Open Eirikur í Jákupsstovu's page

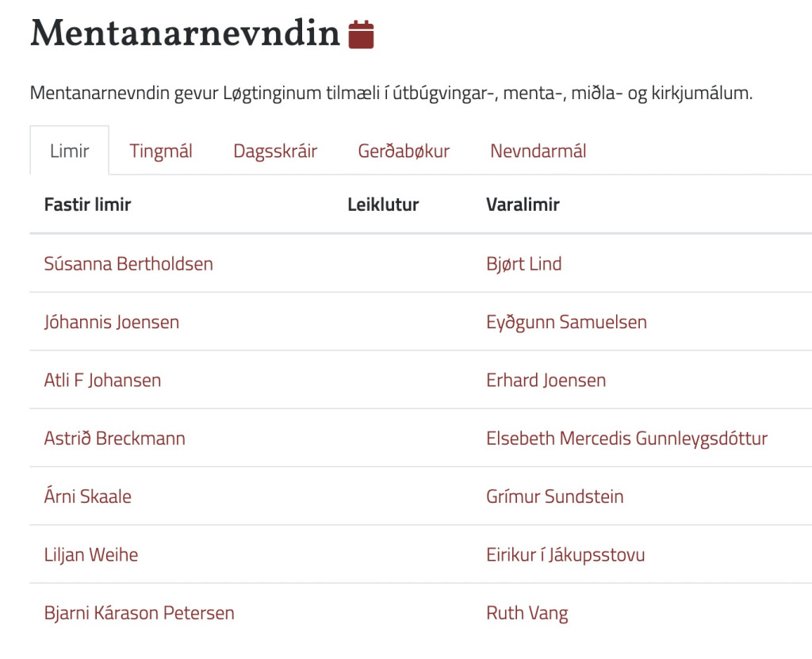coord(565,555)
